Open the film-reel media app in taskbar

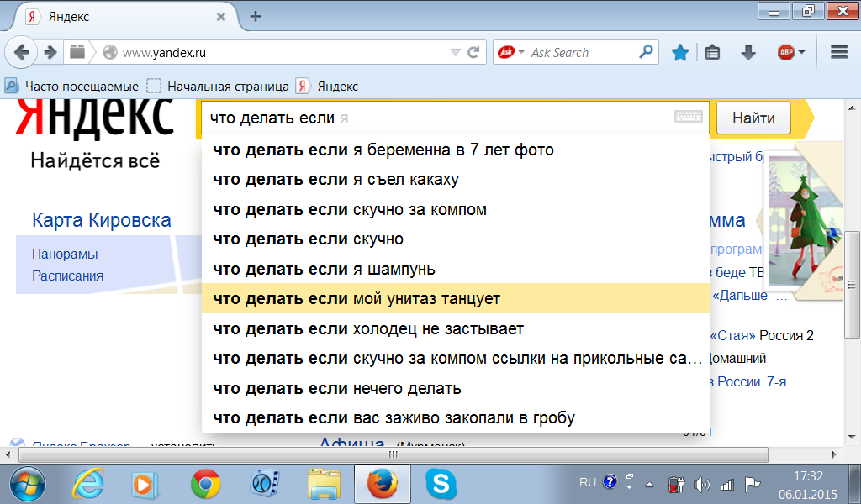(265, 485)
